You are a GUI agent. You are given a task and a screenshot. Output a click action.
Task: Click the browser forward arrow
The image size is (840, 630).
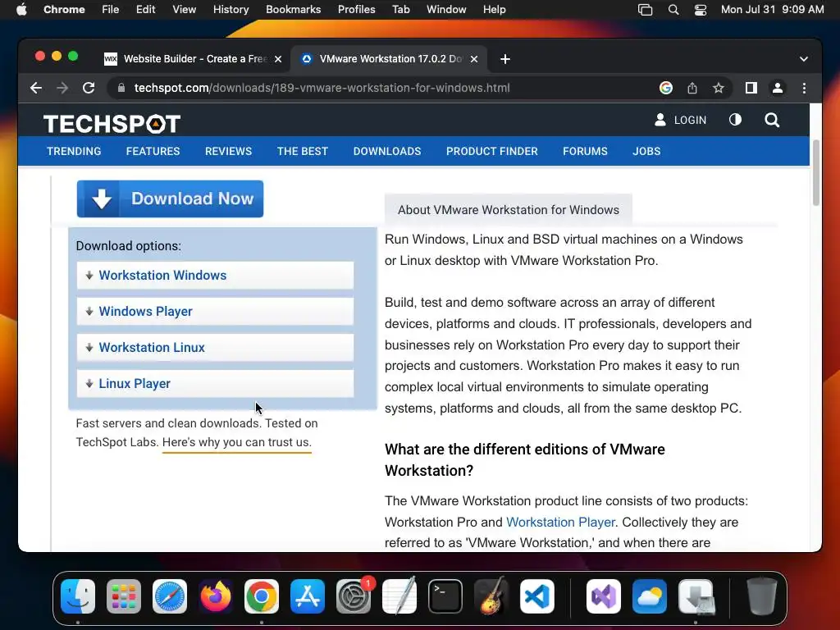62,88
